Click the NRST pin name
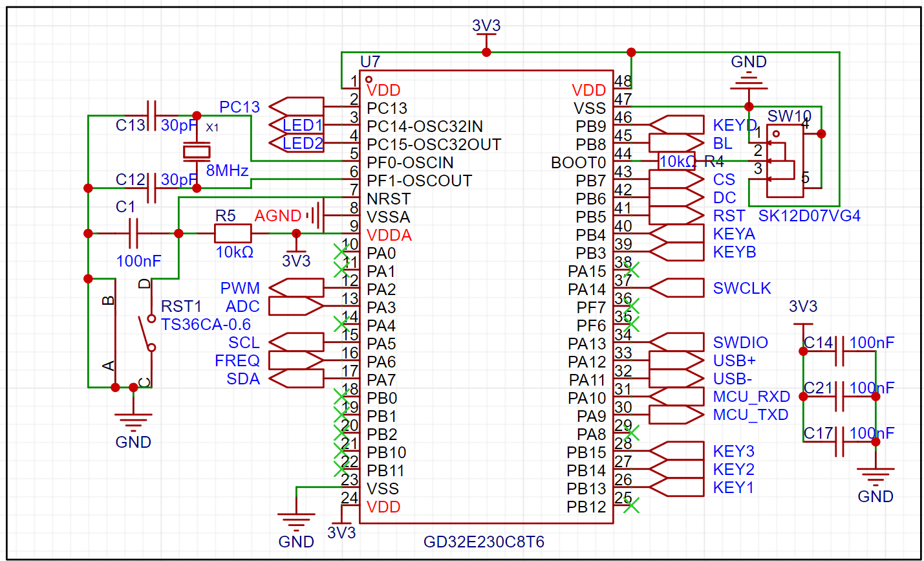924x561 pixels. pyautogui.click(x=389, y=199)
